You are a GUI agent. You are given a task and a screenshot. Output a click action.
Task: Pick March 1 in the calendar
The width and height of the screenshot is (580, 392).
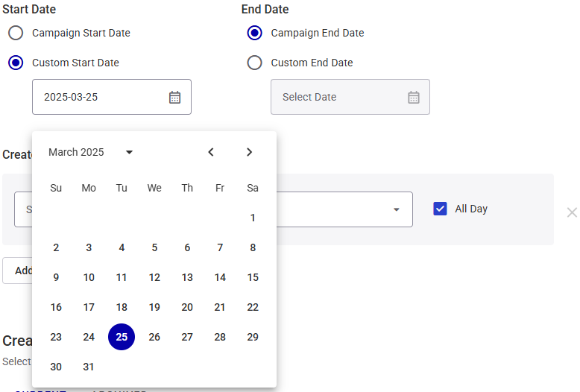pos(253,218)
